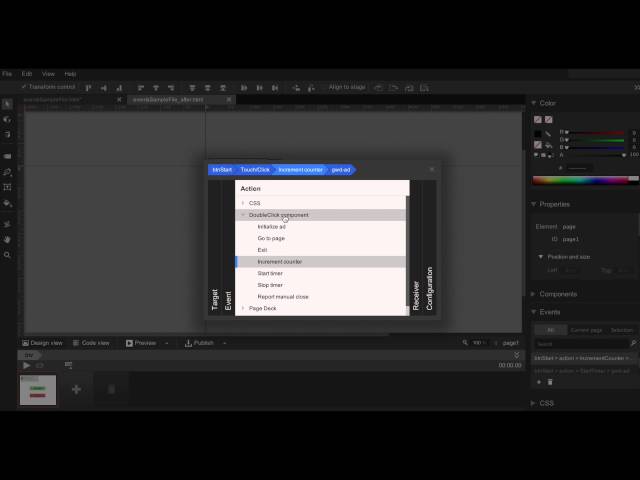Toggle the Align to stage option
This screenshot has width=640, height=480.
pyautogui.click(x=347, y=87)
